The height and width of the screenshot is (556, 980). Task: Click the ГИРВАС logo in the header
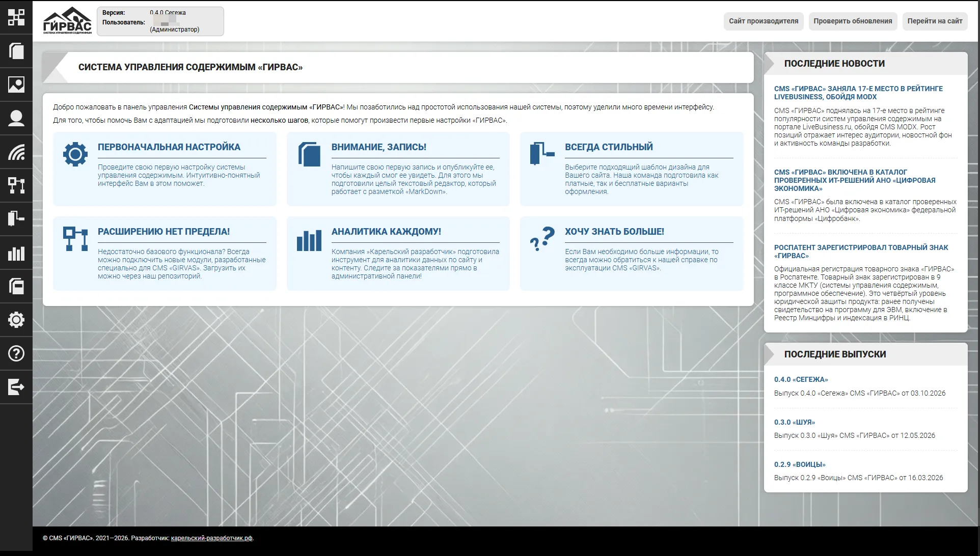(x=67, y=21)
